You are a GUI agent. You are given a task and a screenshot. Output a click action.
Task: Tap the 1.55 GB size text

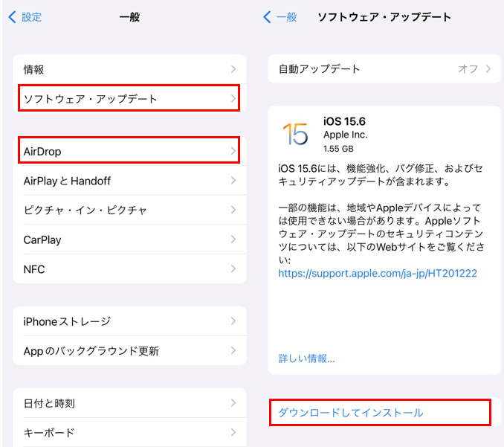click(338, 149)
